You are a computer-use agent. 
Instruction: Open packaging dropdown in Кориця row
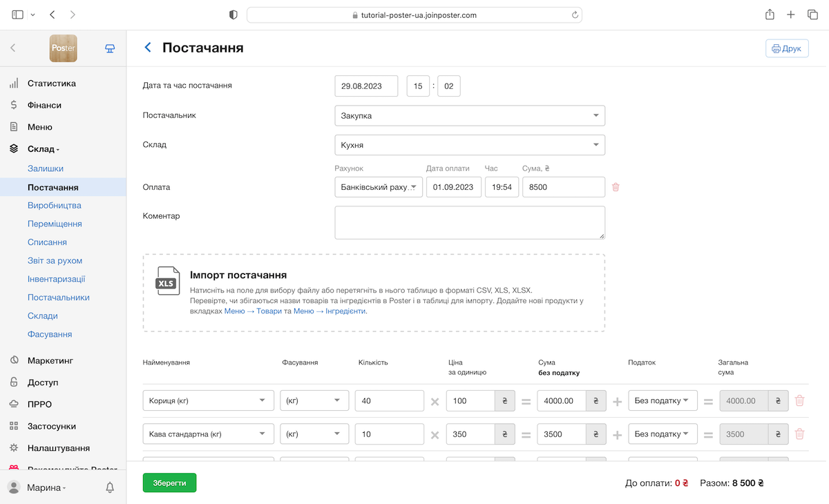coord(314,400)
